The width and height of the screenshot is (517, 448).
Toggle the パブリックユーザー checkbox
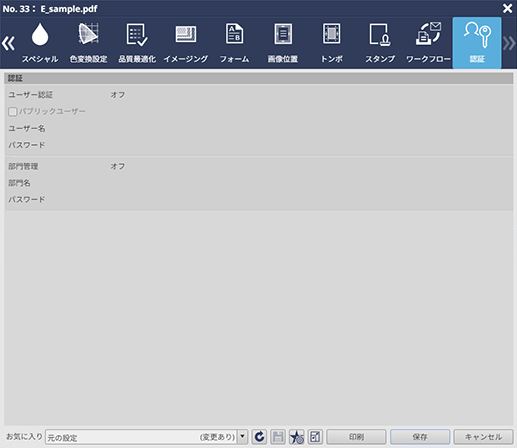13,111
